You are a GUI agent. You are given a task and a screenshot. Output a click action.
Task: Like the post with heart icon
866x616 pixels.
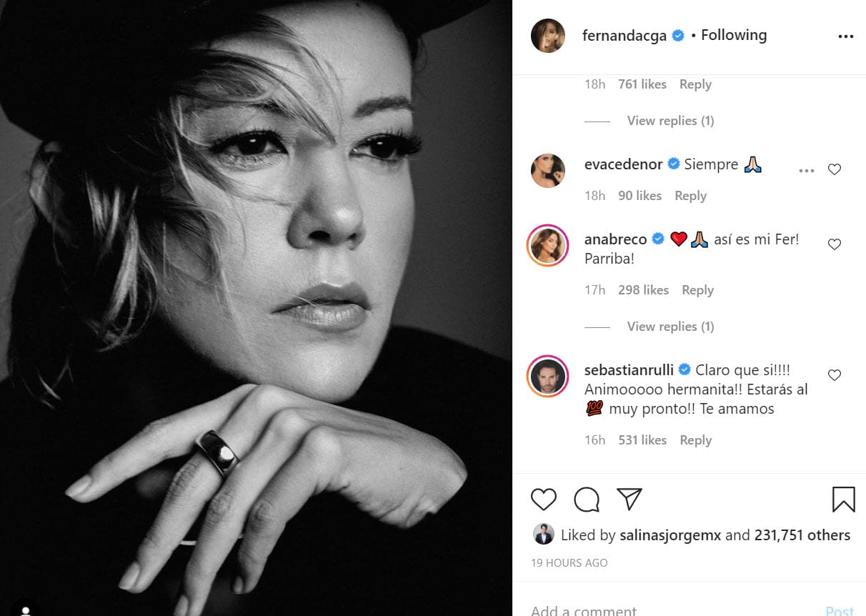coord(544,499)
